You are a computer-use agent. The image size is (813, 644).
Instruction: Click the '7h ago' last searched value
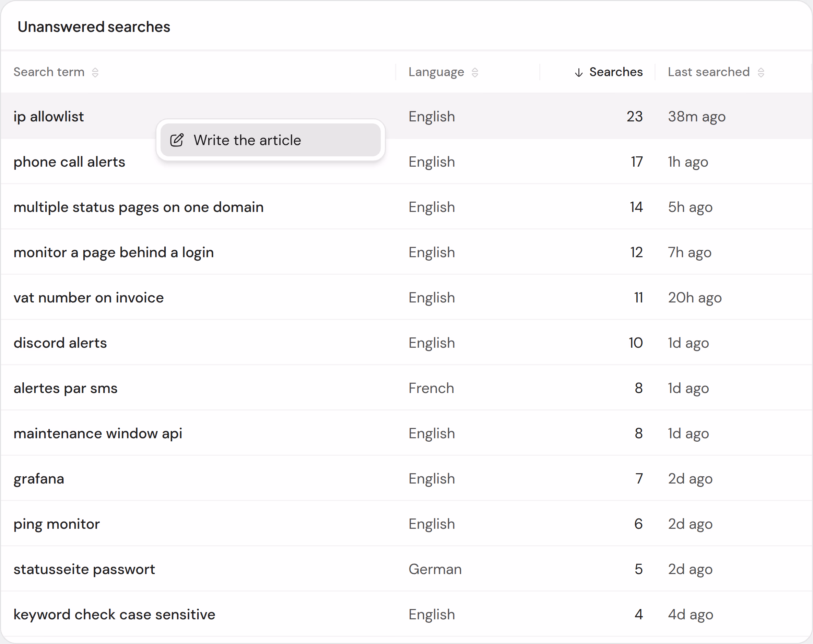click(689, 252)
